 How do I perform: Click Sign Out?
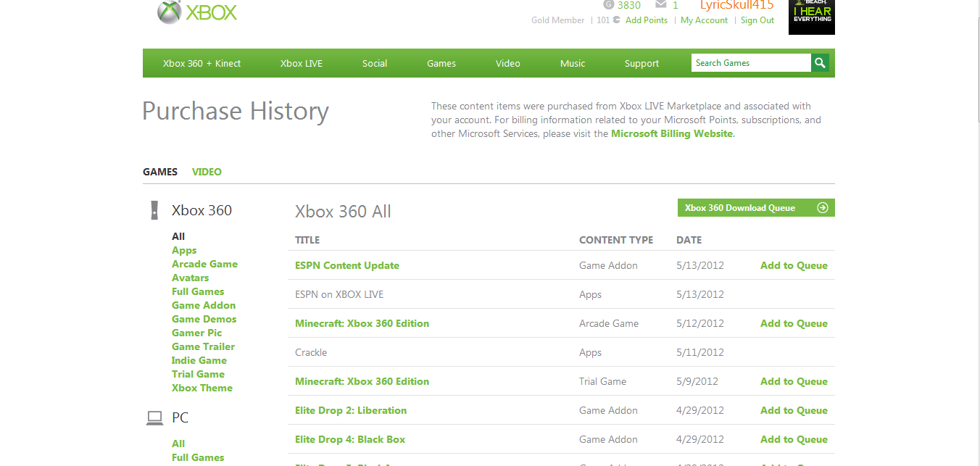(x=757, y=20)
